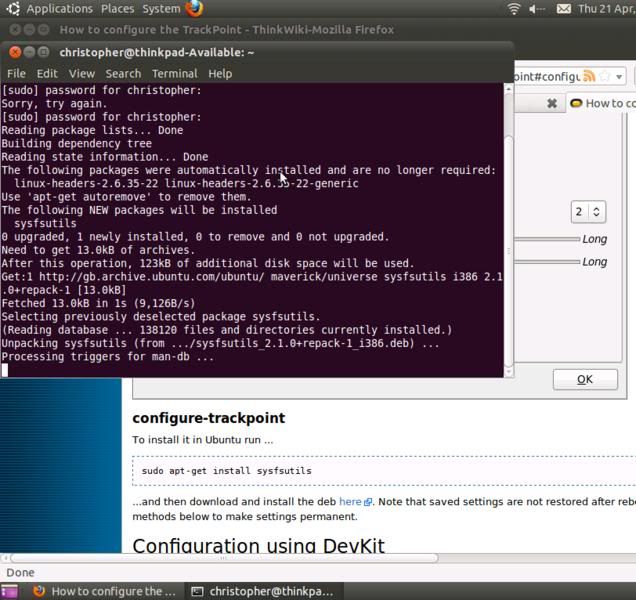636x600 pixels.
Task: Open the Applications menu in the top panel
Action: [59, 9]
